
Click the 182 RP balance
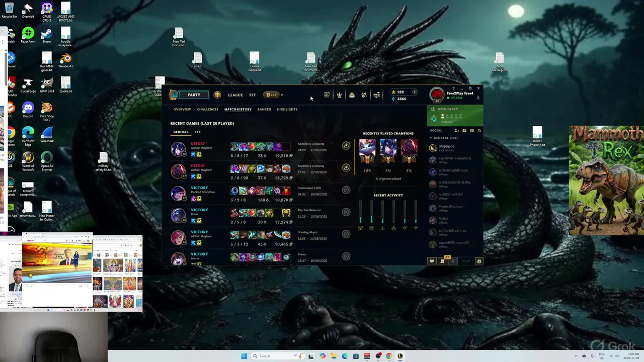(400, 92)
